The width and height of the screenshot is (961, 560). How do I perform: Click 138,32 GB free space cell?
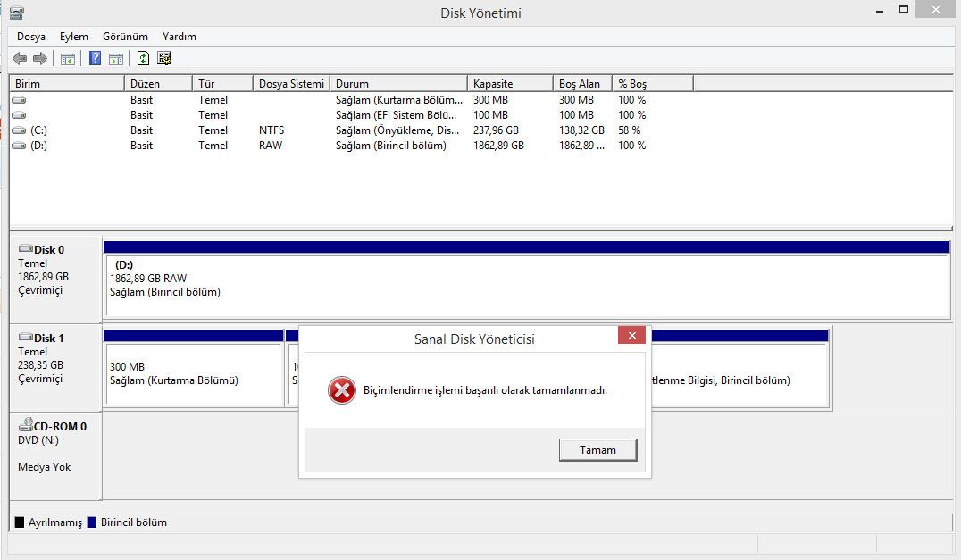581,130
